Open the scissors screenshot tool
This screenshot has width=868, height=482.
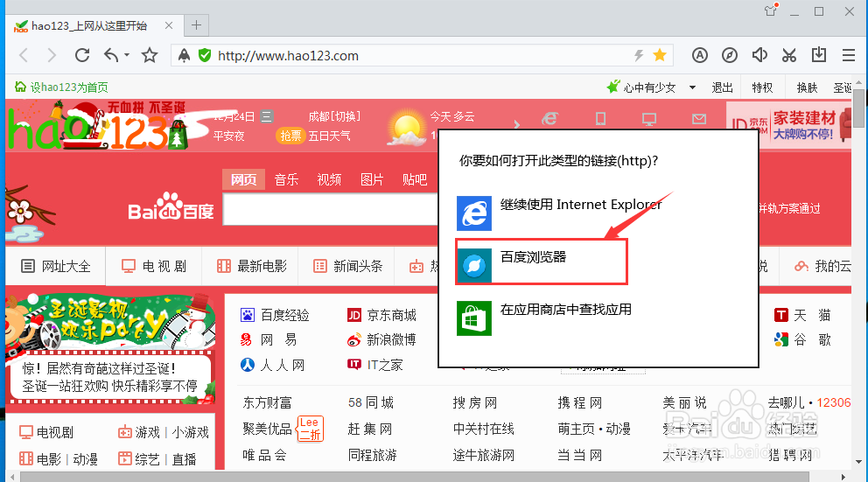(x=789, y=55)
